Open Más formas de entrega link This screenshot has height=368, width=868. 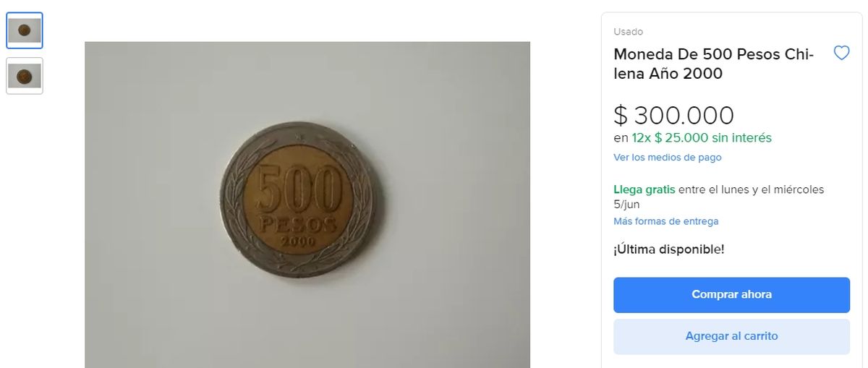click(666, 221)
